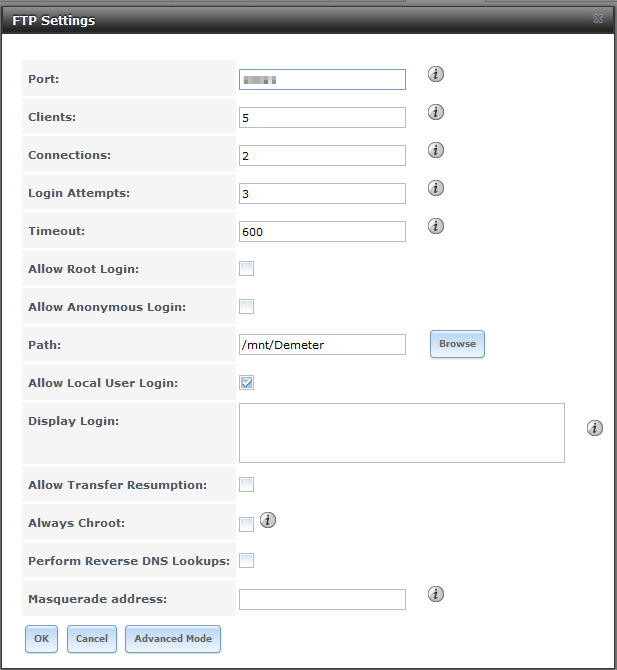Switch to Advanced Mode
The width and height of the screenshot is (617, 670).
click(x=173, y=639)
